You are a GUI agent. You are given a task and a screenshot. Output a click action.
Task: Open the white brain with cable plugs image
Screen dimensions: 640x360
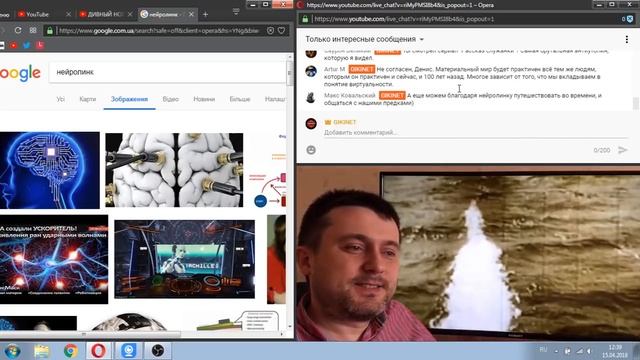coord(174,170)
